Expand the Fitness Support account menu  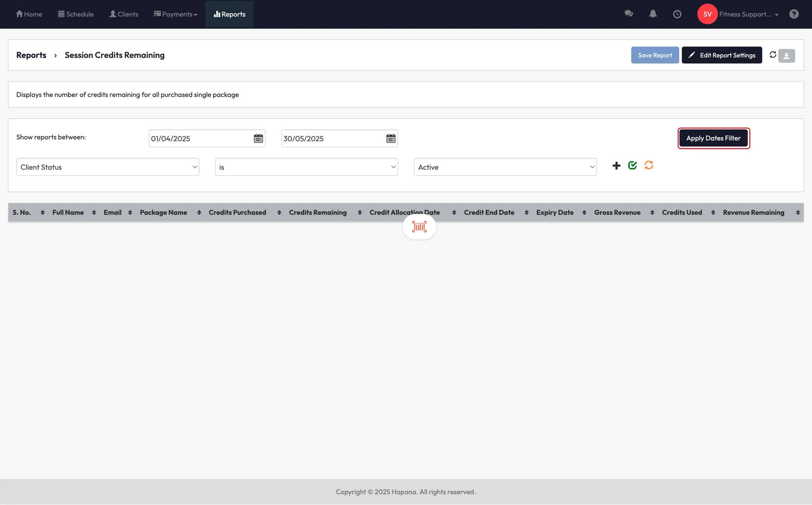[748, 14]
